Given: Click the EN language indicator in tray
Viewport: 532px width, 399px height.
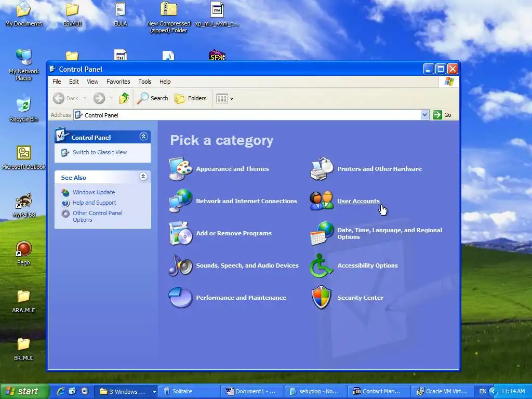Looking at the screenshot, I should point(483,392).
